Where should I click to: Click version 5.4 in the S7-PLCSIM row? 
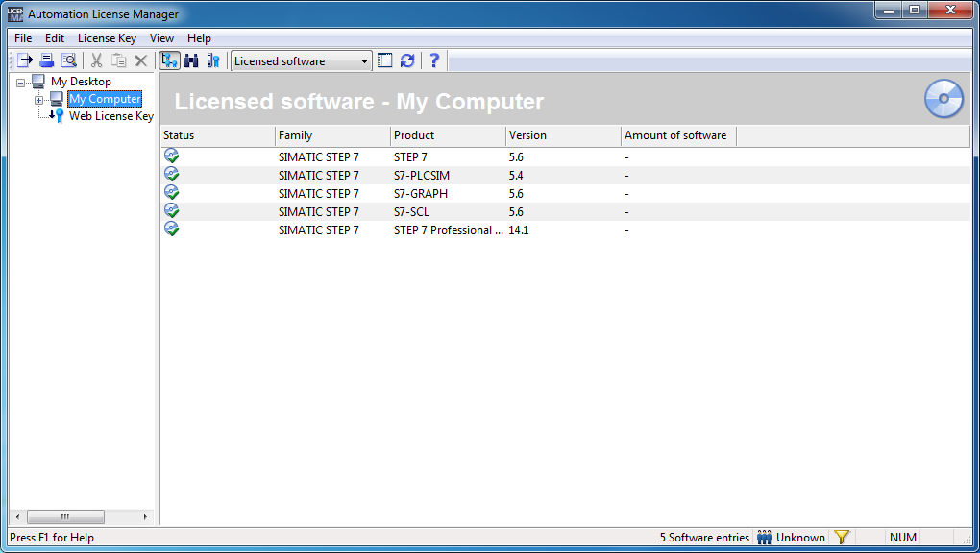(516, 176)
